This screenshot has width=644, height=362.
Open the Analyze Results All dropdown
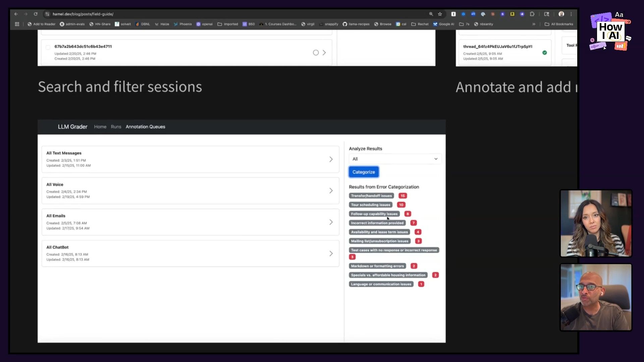[395, 159]
